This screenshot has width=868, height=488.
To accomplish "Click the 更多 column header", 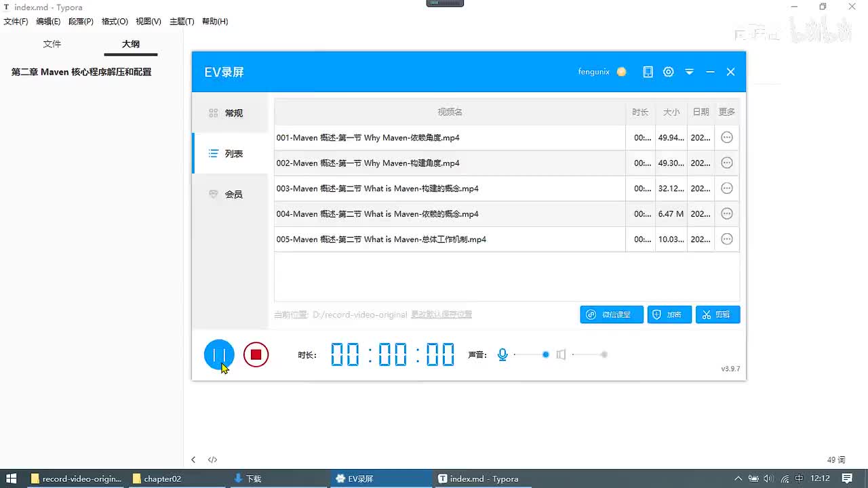I will coord(727,112).
